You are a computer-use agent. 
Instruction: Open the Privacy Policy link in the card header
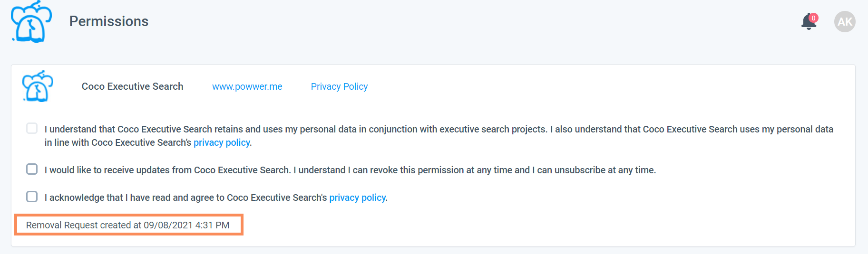(x=339, y=86)
